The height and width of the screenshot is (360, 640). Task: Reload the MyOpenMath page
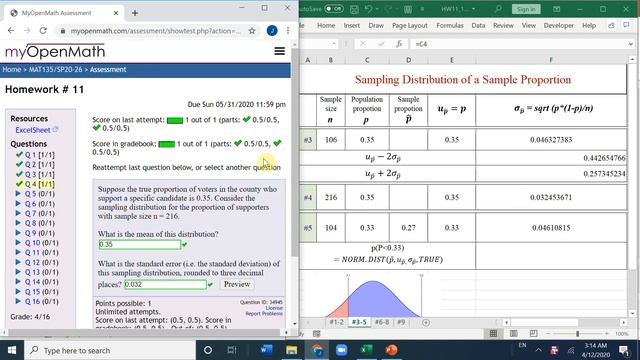(43, 31)
